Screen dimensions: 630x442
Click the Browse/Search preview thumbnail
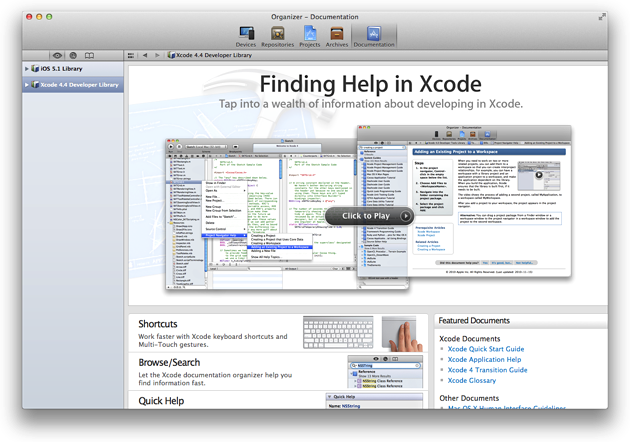[385, 372]
